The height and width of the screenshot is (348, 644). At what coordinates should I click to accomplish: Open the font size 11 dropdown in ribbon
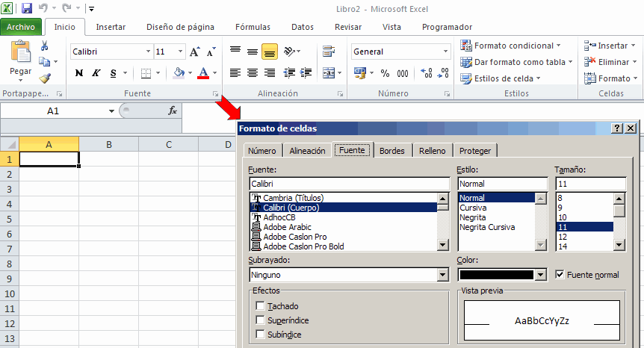[x=180, y=52]
